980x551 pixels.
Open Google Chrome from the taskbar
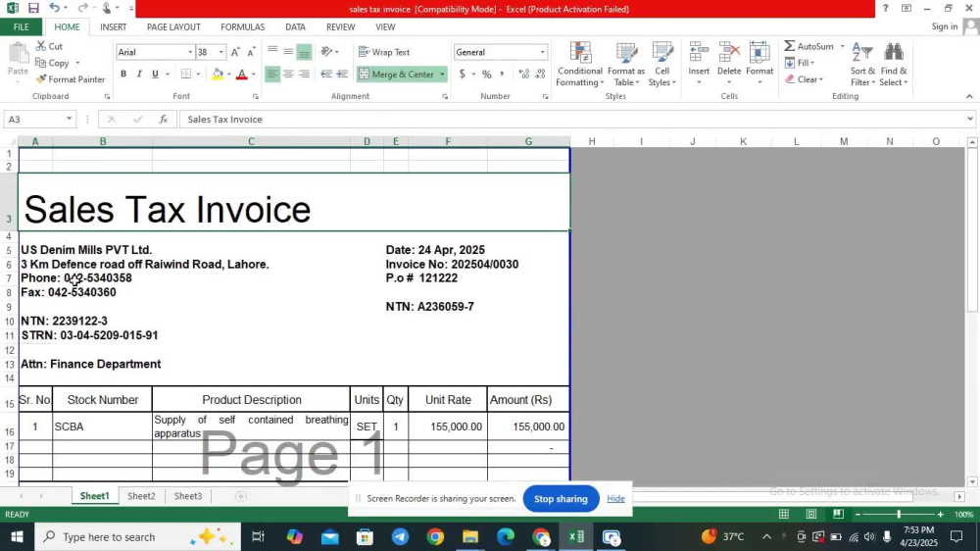(x=436, y=536)
